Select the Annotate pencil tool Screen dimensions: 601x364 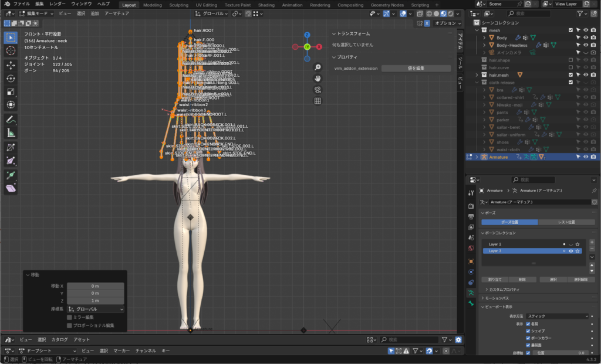pyautogui.click(x=11, y=119)
